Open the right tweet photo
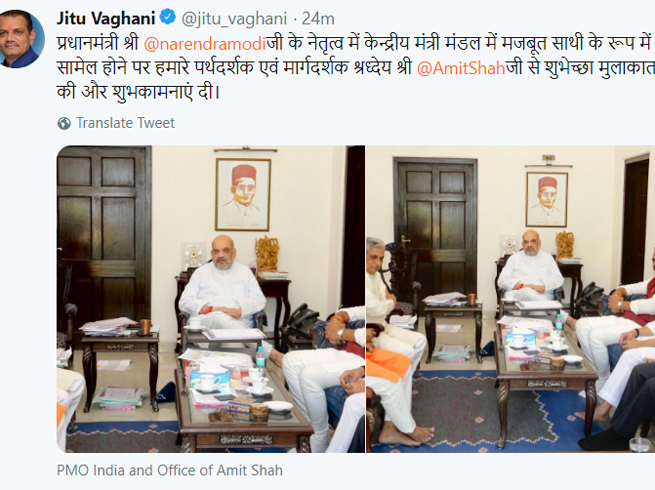Viewport: 655px width, 490px height. tap(510, 299)
